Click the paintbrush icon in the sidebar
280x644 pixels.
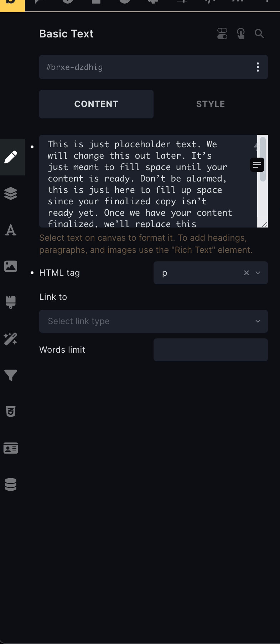(11, 302)
